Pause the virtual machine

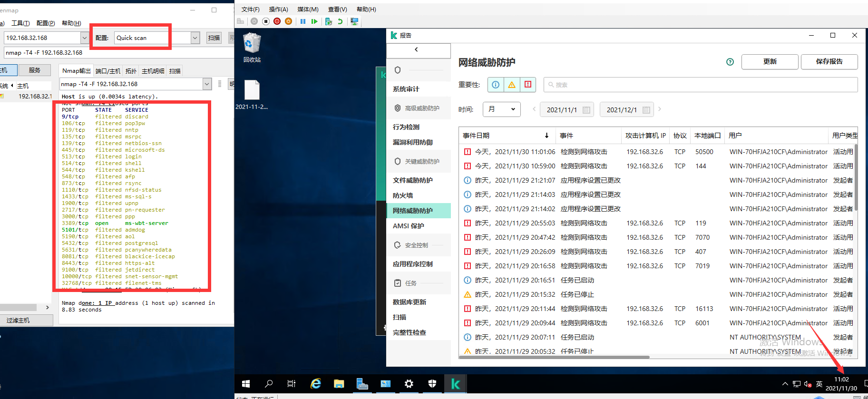coord(303,21)
